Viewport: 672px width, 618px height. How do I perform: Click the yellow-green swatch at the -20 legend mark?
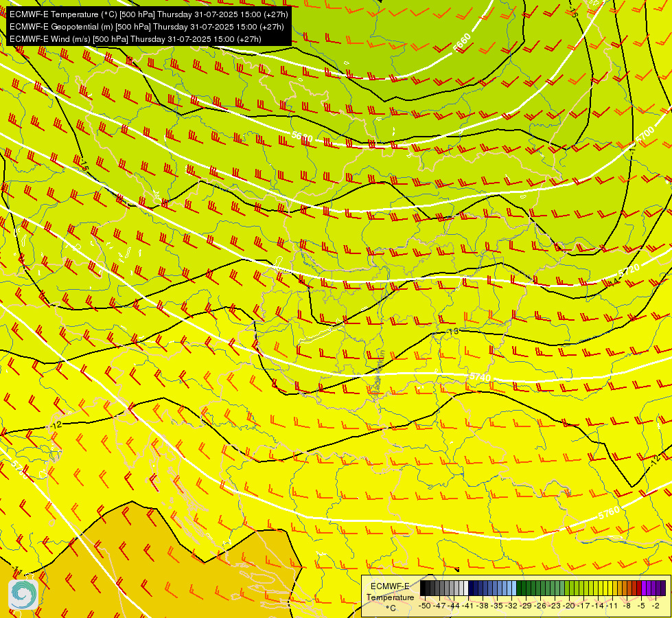point(567,588)
